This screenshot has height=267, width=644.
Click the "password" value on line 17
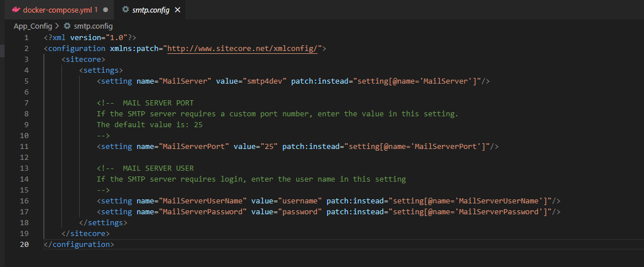(301, 211)
